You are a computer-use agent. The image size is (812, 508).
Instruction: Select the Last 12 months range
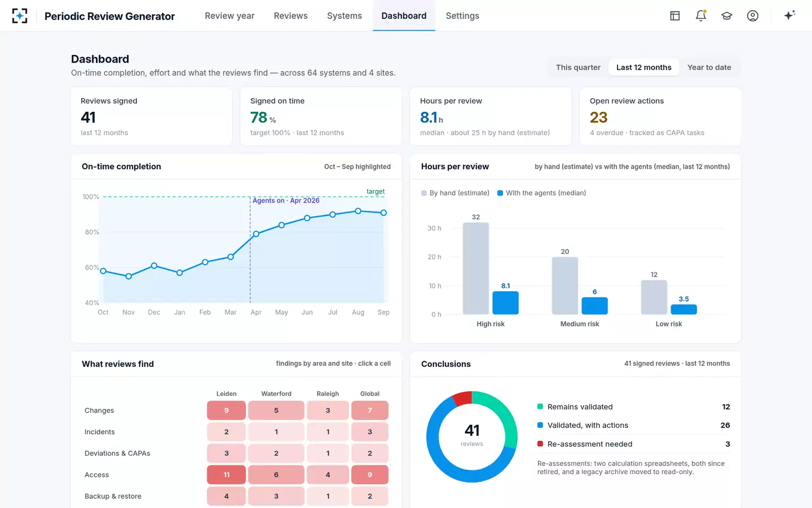click(644, 67)
